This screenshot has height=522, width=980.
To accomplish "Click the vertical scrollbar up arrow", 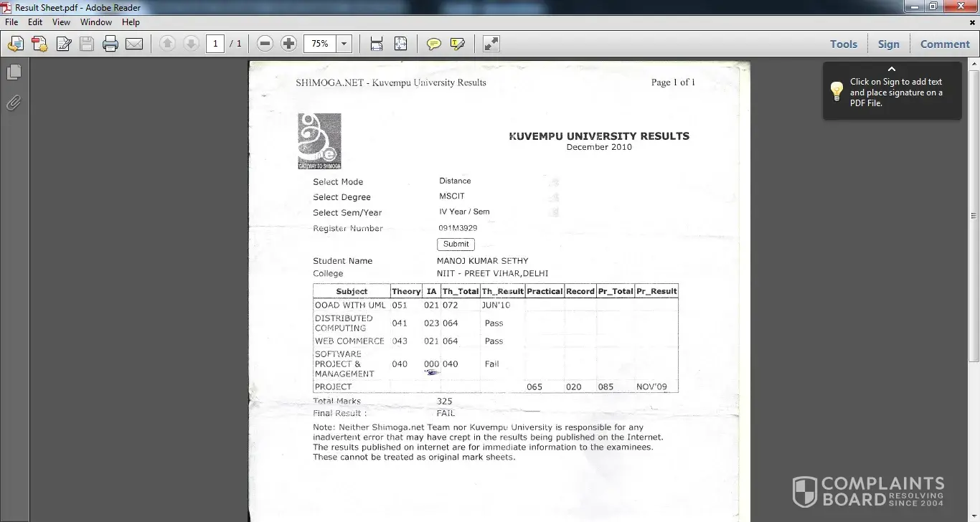I will 974,65.
